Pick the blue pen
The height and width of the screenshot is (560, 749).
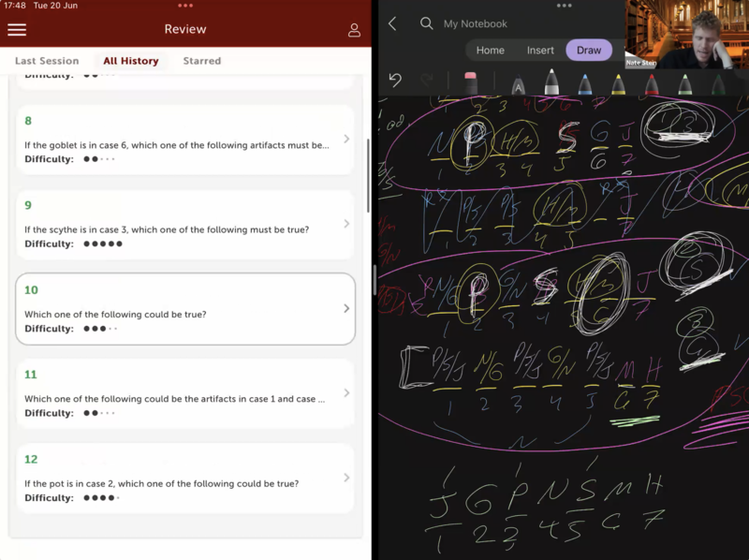[585, 84]
